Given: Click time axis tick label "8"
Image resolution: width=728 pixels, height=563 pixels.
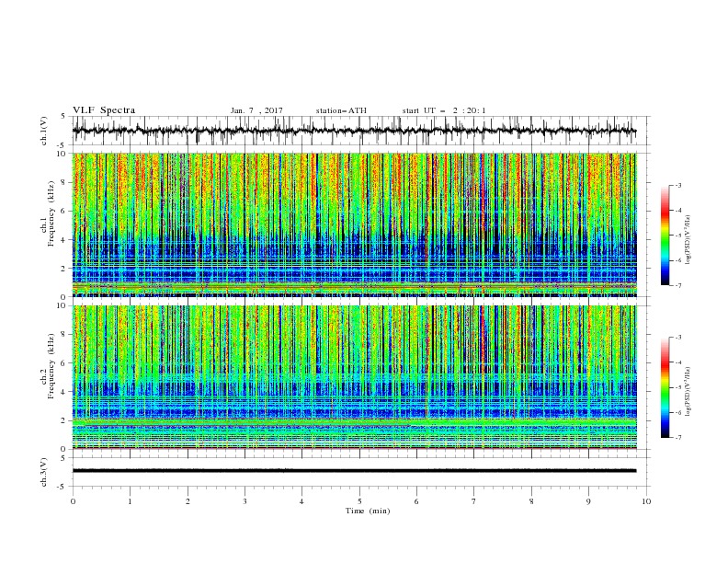Looking at the screenshot, I should (531, 501).
